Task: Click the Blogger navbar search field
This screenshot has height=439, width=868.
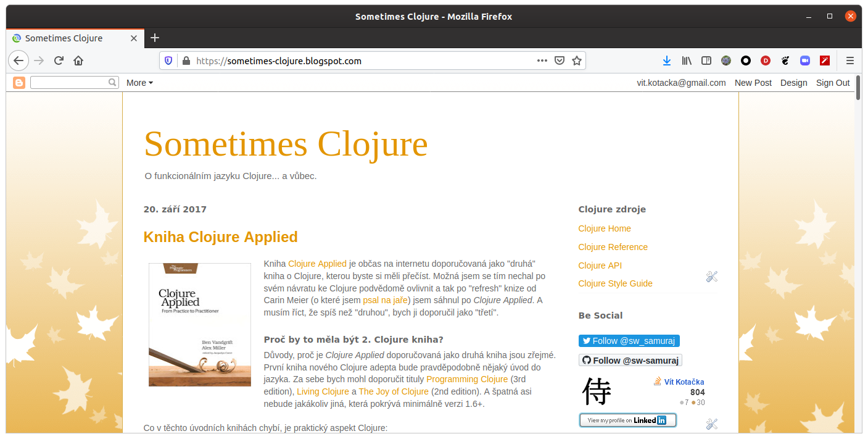Action: (69, 82)
